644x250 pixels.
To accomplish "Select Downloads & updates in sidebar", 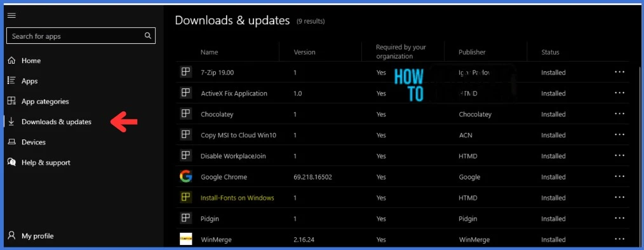I will (x=57, y=122).
